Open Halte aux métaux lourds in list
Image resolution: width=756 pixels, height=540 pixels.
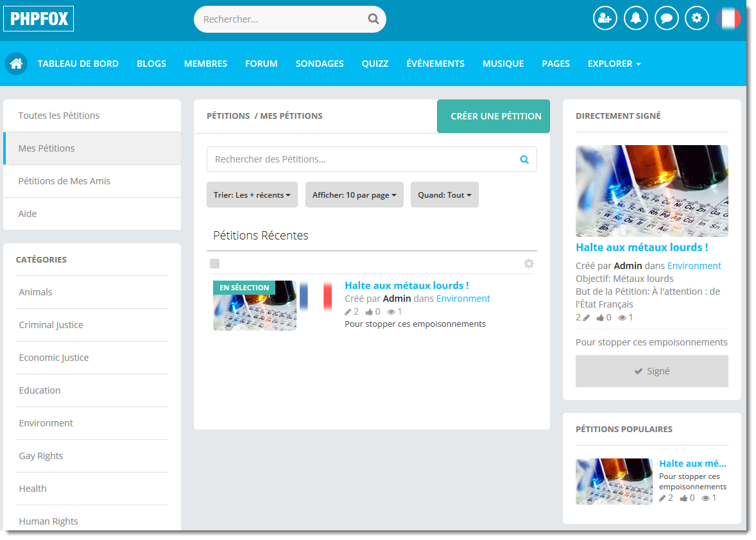[x=406, y=286]
